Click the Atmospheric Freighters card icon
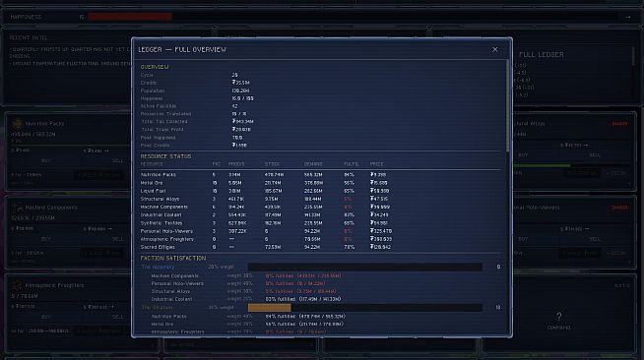 coord(17,285)
